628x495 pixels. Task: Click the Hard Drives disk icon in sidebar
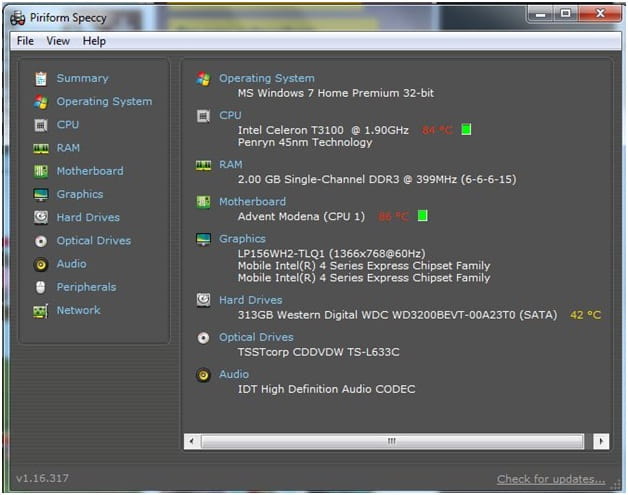(x=40, y=217)
